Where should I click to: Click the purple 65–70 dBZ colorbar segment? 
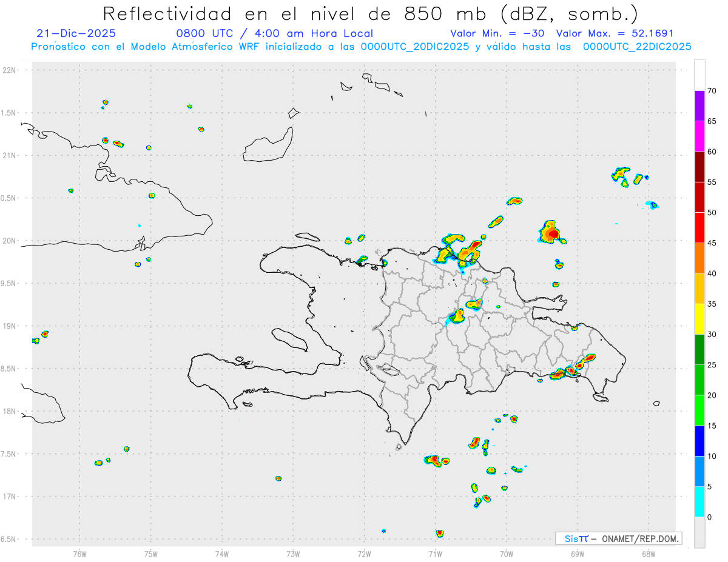coord(699,106)
